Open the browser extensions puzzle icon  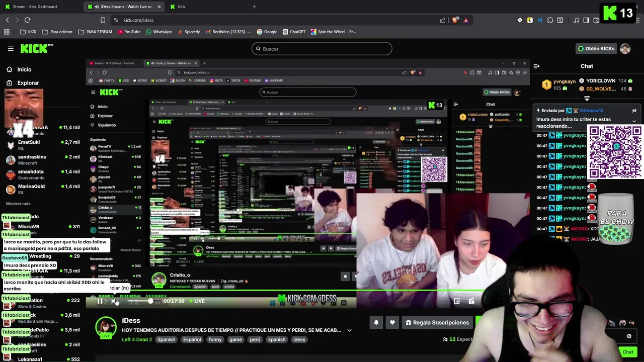(550, 20)
